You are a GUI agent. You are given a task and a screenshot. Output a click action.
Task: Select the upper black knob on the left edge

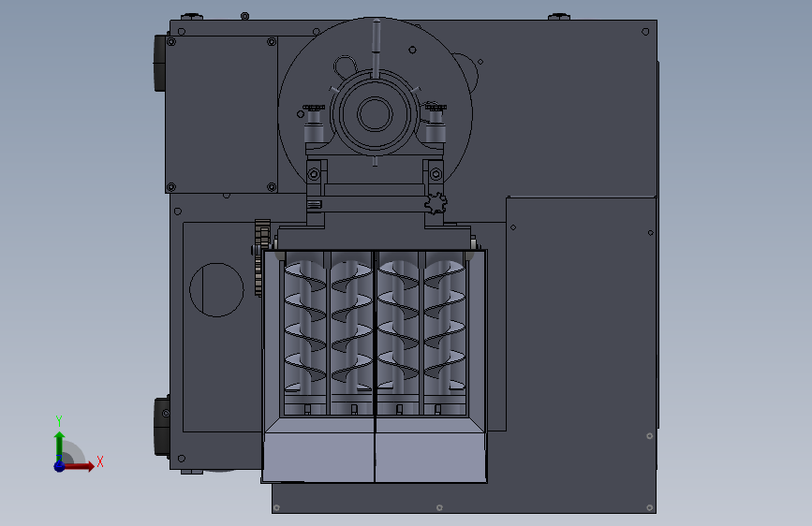[159, 63]
